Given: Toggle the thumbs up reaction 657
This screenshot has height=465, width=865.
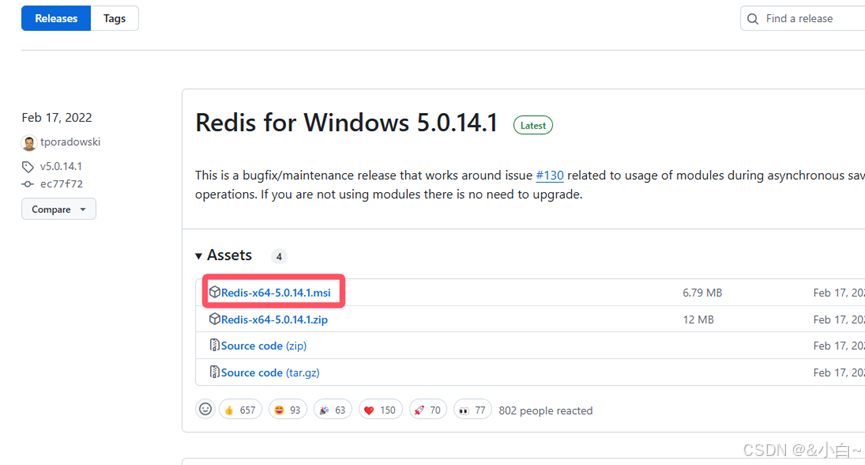Looking at the screenshot, I should (240, 410).
